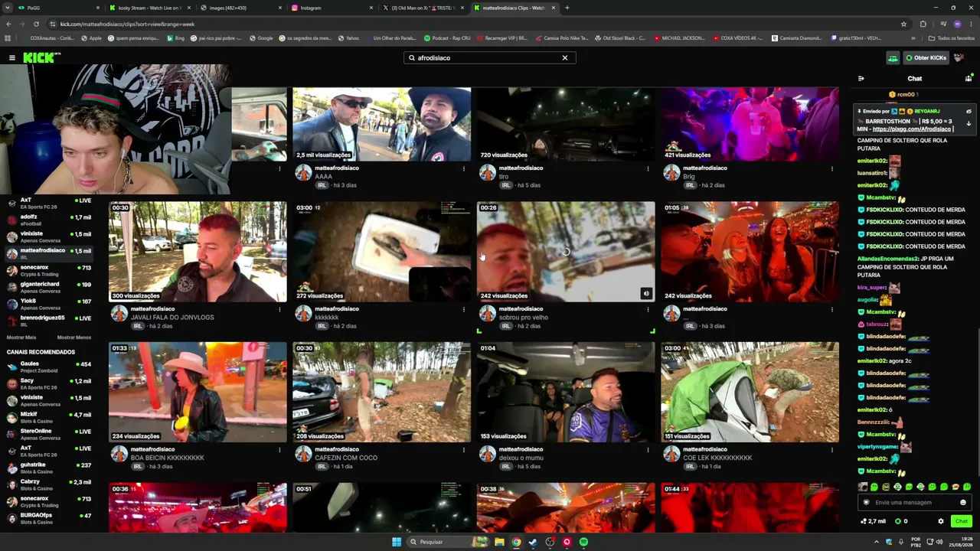Open browser extensions puzzle icon
The image size is (980, 551).
(x=923, y=24)
